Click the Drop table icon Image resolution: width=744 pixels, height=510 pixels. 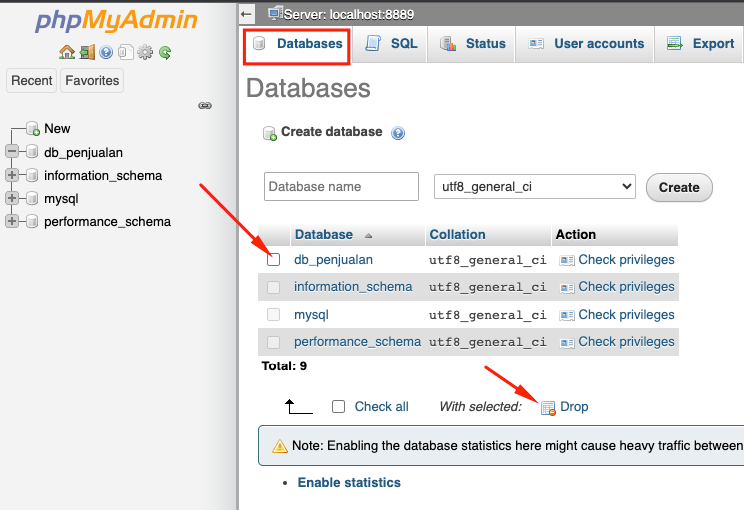coord(548,408)
